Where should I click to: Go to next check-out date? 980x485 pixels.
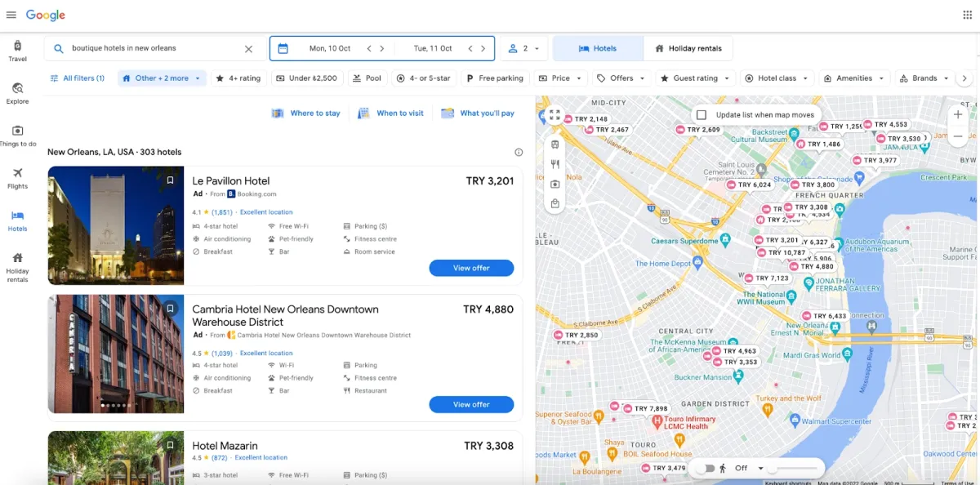(x=483, y=49)
